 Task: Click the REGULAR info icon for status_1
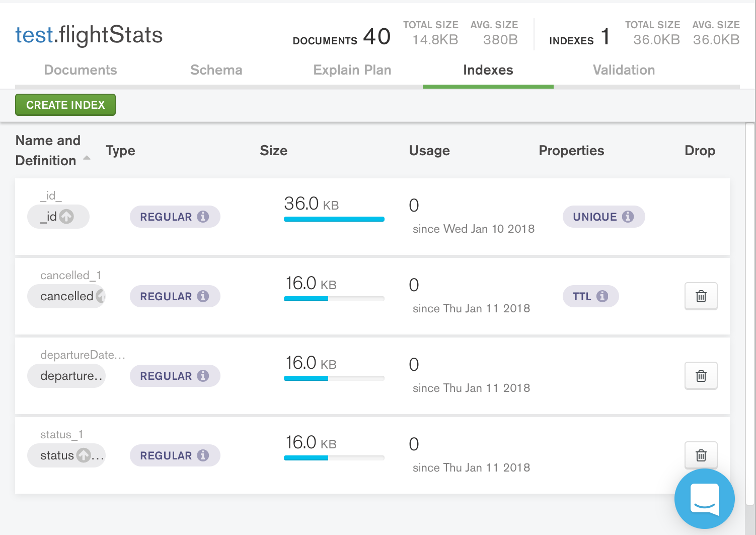tap(203, 455)
